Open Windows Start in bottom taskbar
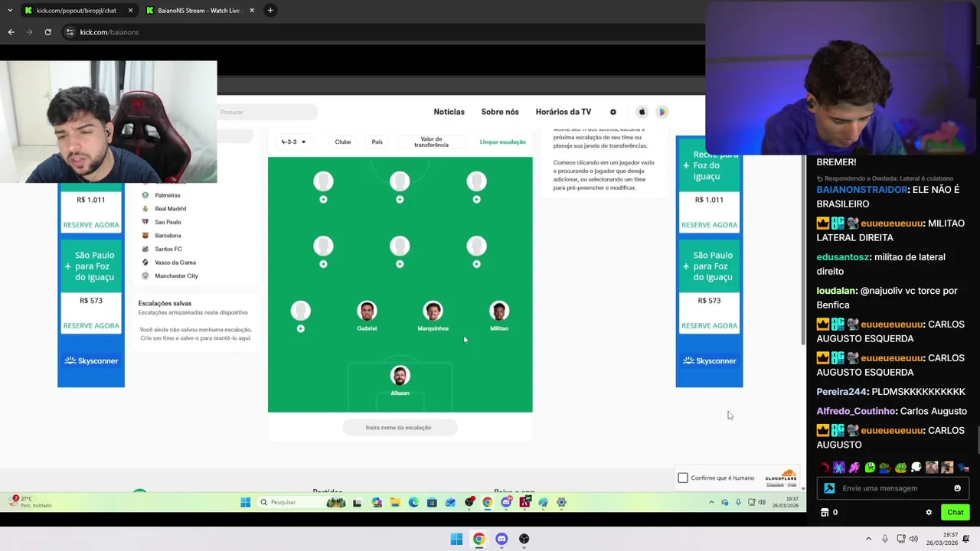980x551 pixels. [456, 539]
